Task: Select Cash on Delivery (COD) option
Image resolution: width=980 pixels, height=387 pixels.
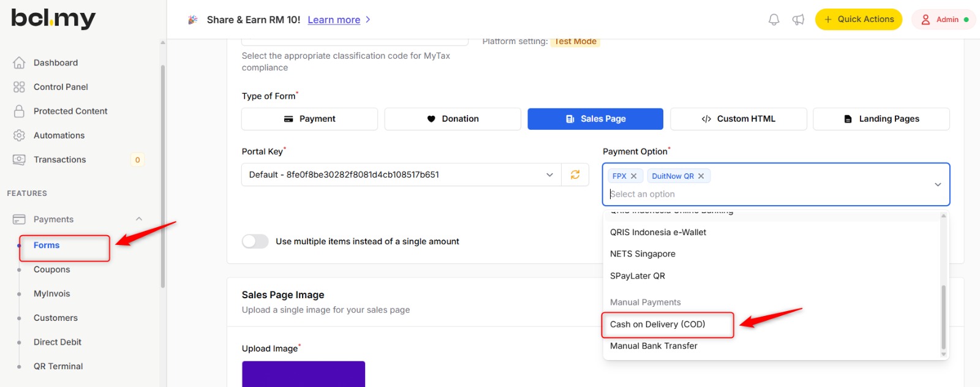Action: [657, 325]
